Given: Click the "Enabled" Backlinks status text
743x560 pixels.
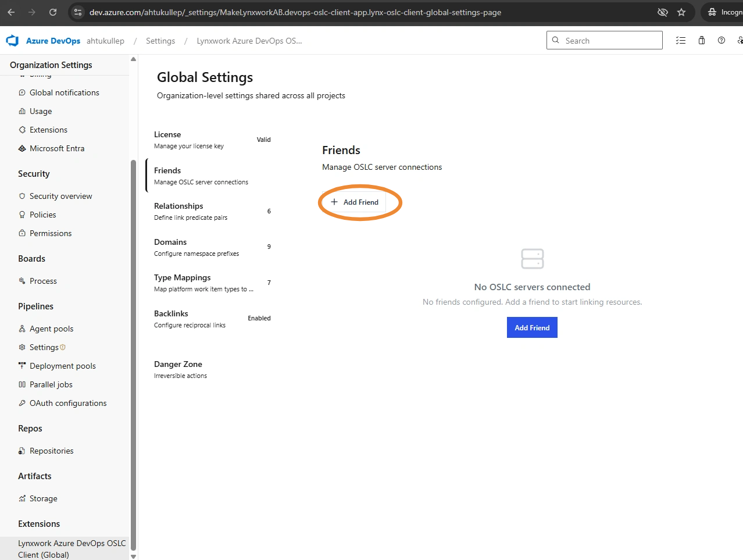Looking at the screenshot, I should [x=259, y=318].
